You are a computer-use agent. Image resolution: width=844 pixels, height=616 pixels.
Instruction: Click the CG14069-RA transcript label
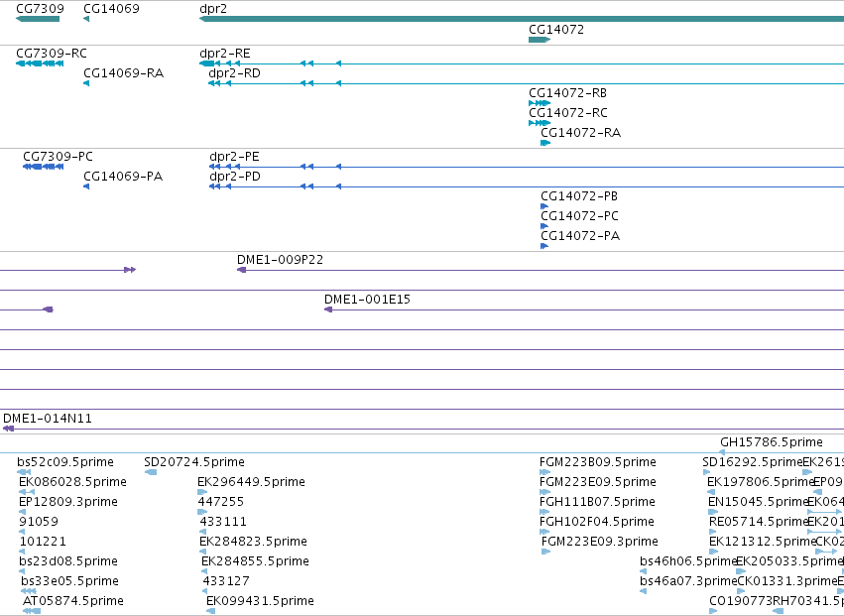[124, 73]
